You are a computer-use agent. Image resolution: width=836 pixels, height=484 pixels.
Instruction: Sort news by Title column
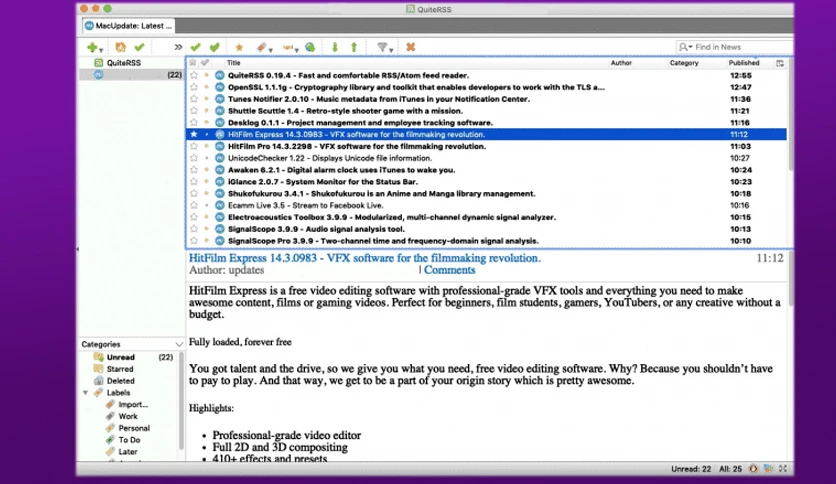click(234, 63)
